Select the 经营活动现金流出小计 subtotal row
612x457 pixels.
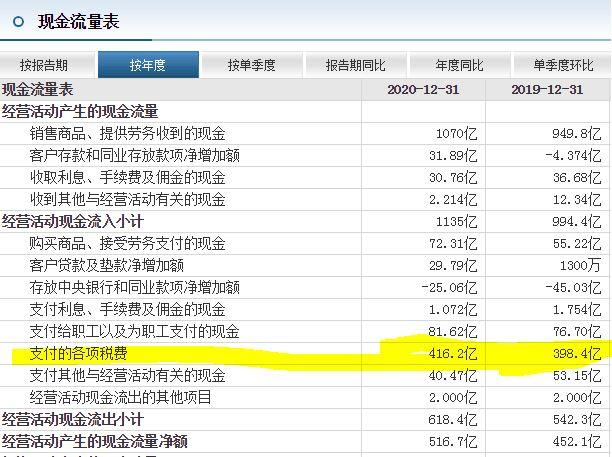click(x=73, y=420)
